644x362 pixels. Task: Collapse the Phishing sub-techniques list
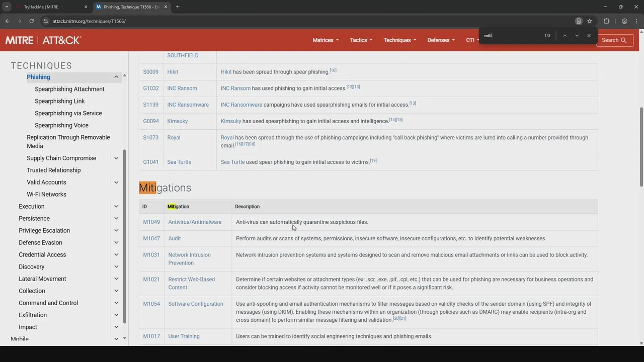[116, 77]
